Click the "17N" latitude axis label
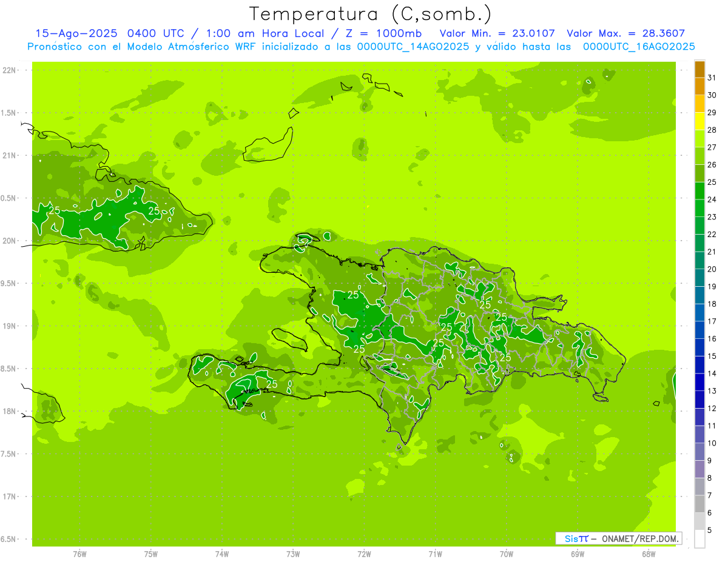Image resolution: width=728 pixels, height=562 pixels. (10, 497)
